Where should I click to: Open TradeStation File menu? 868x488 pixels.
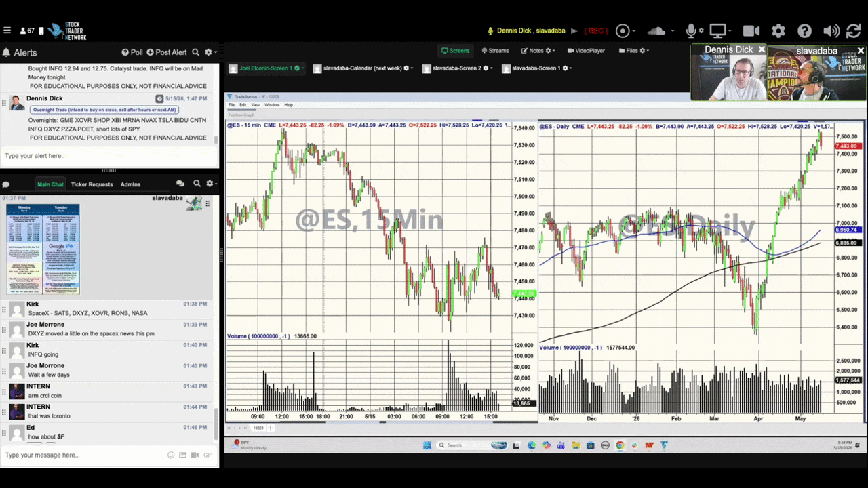(231, 105)
